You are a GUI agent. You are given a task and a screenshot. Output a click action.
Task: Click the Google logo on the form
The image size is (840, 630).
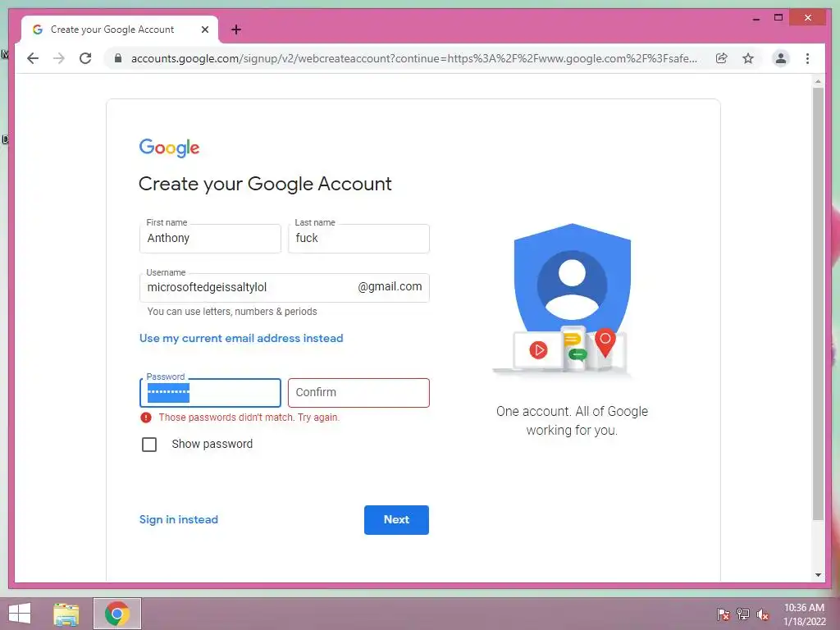click(169, 148)
